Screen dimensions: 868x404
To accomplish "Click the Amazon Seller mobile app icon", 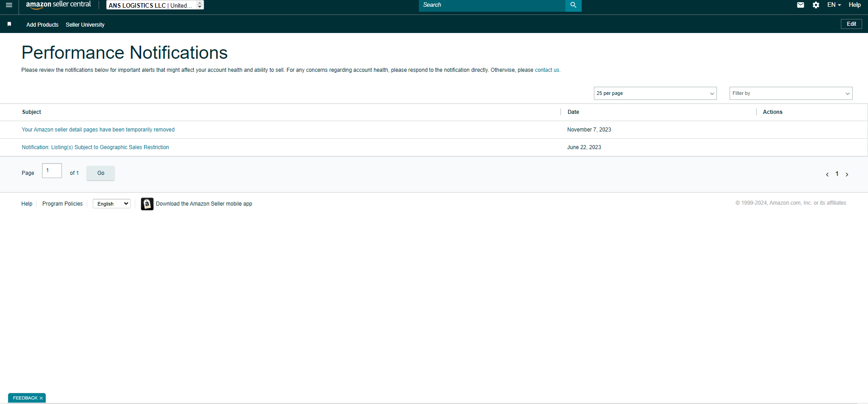I will (x=147, y=204).
